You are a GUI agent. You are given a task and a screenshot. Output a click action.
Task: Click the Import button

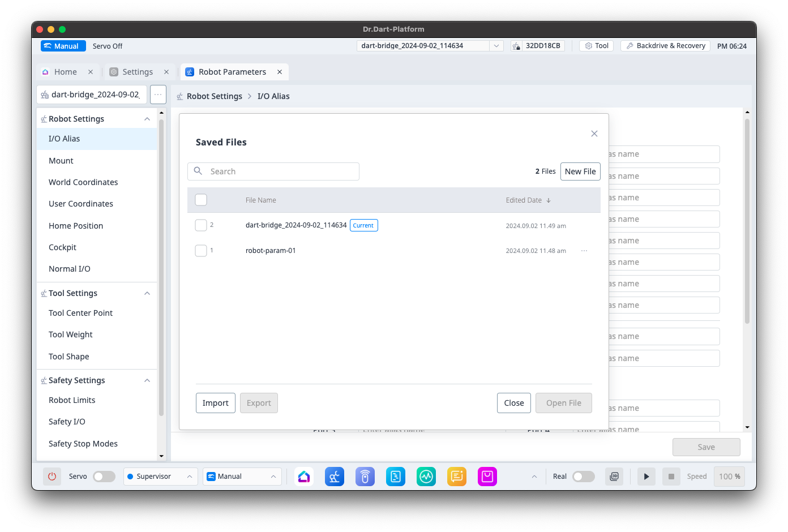point(215,403)
